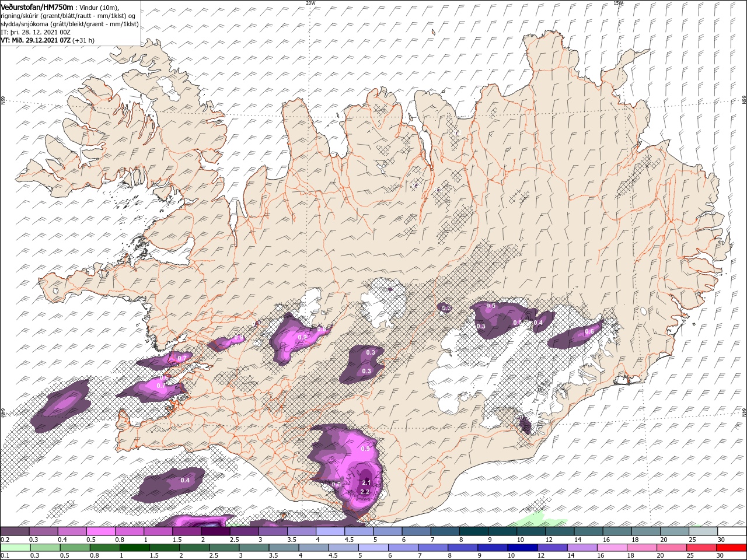The width and height of the screenshot is (747, 560).
Task: Click the '(+31 h)' forecast offset text
Action: pos(84,40)
